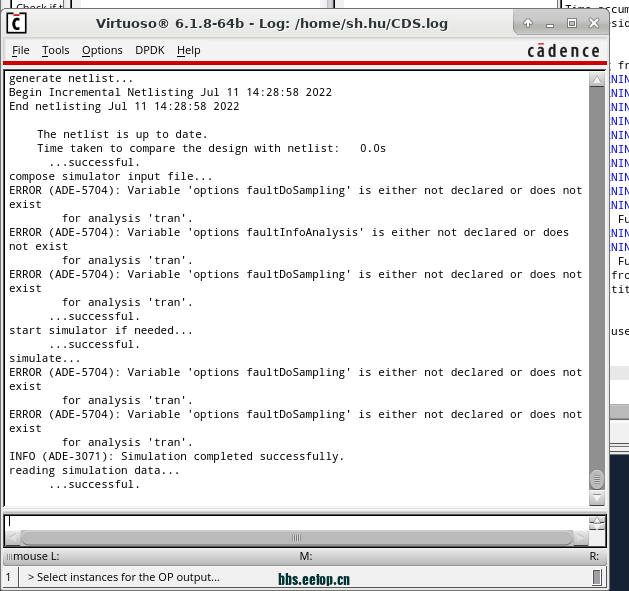Click the 'M:' mouse status label
629x591 pixels.
click(306, 556)
